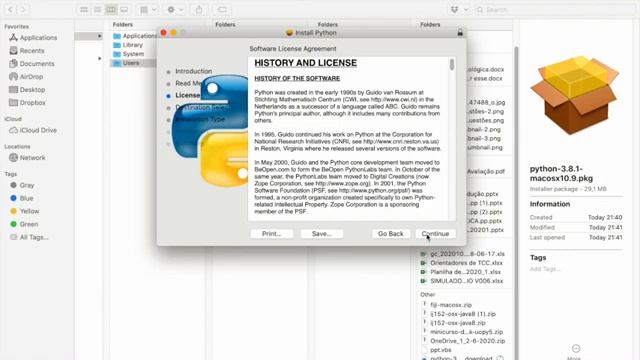Click the lock icon in installer title bar
The image size is (640, 360).
pyautogui.click(x=460, y=33)
